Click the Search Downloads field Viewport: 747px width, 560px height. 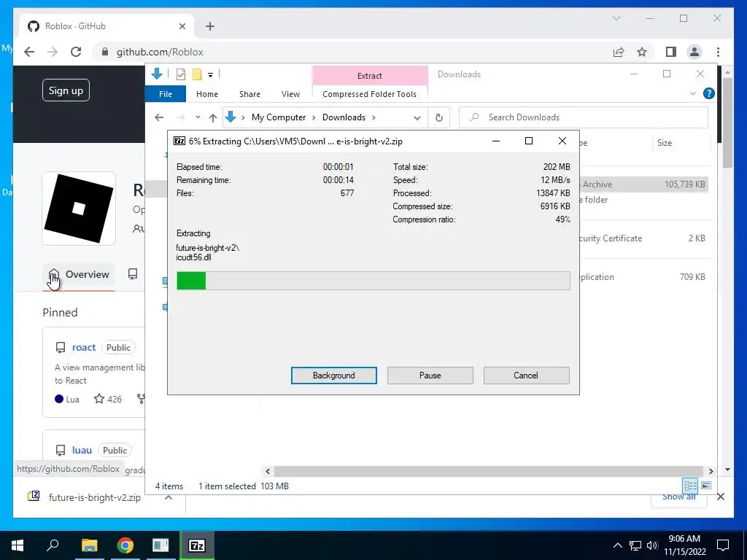point(584,117)
